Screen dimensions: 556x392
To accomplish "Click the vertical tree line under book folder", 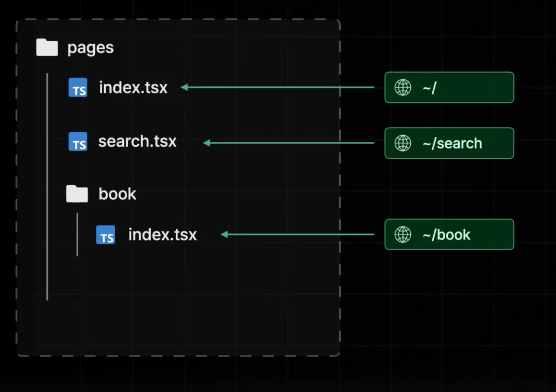I will (x=77, y=234).
